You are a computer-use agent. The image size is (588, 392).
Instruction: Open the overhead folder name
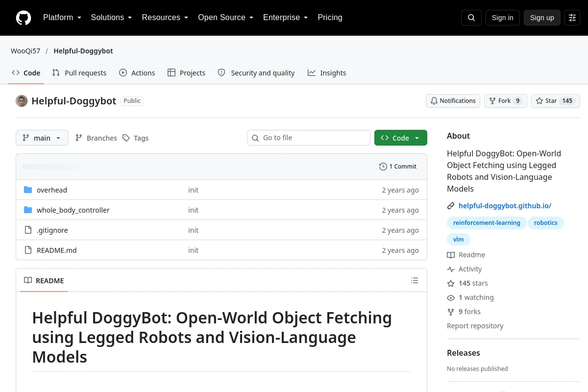point(52,190)
